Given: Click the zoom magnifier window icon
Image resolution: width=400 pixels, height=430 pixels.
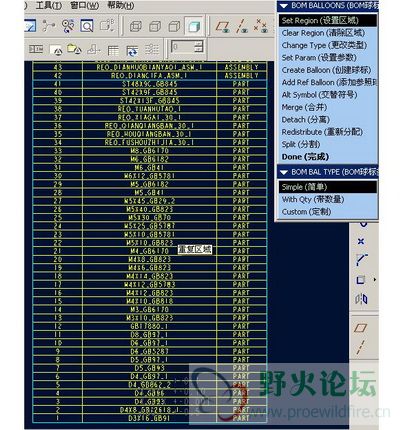Looking at the screenshot, I should pyautogui.click(x=87, y=26).
